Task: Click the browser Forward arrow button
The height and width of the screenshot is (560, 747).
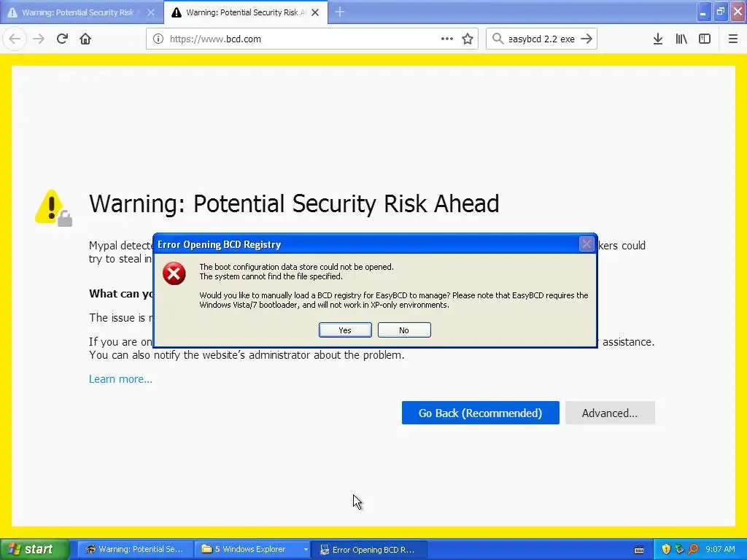Action: [x=39, y=39]
